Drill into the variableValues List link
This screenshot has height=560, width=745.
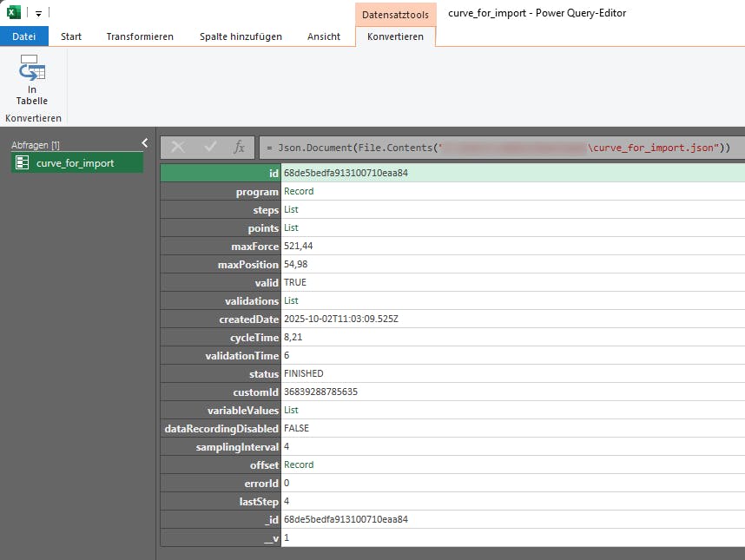[291, 410]
